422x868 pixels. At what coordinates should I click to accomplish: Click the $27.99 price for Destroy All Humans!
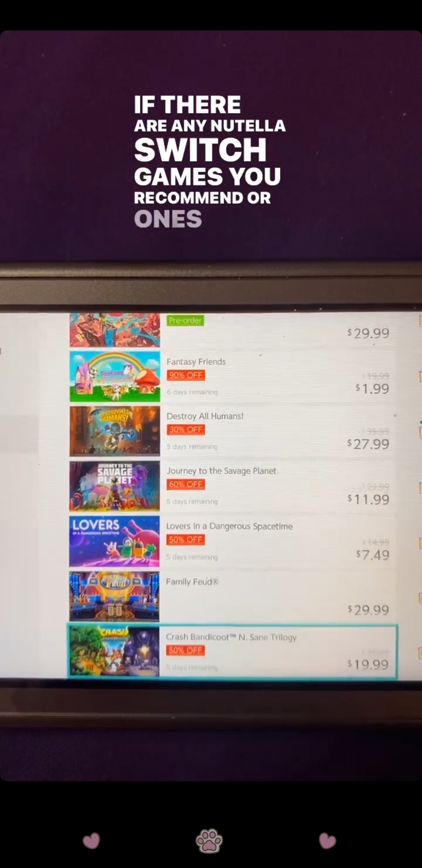click(368, 444)
